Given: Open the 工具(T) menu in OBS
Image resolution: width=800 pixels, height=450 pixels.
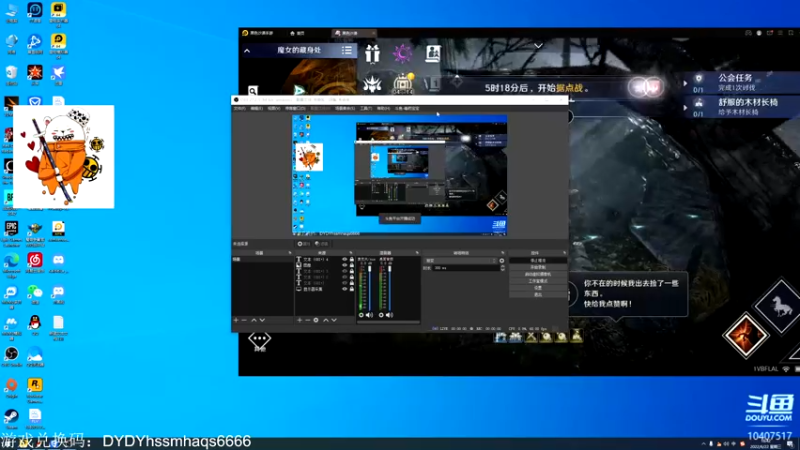Looking at the screenshot, I should pyautogui.click(x=366, y=108).
